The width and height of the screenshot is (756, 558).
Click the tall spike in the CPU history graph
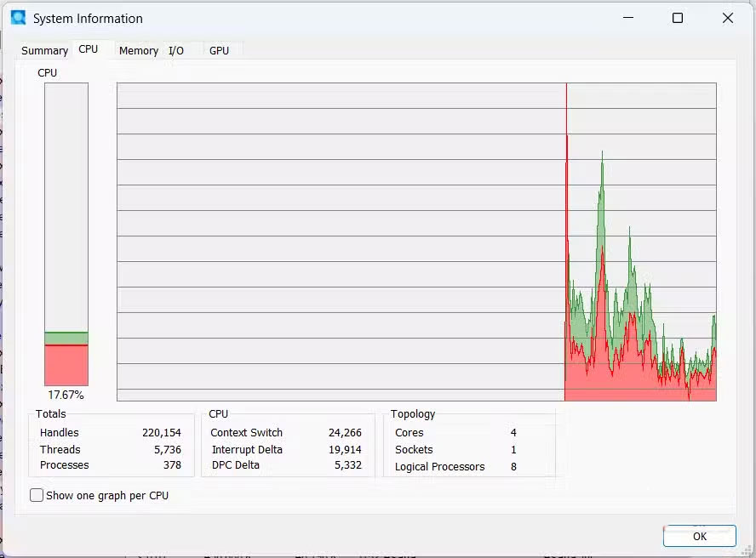tap(603, 170)
